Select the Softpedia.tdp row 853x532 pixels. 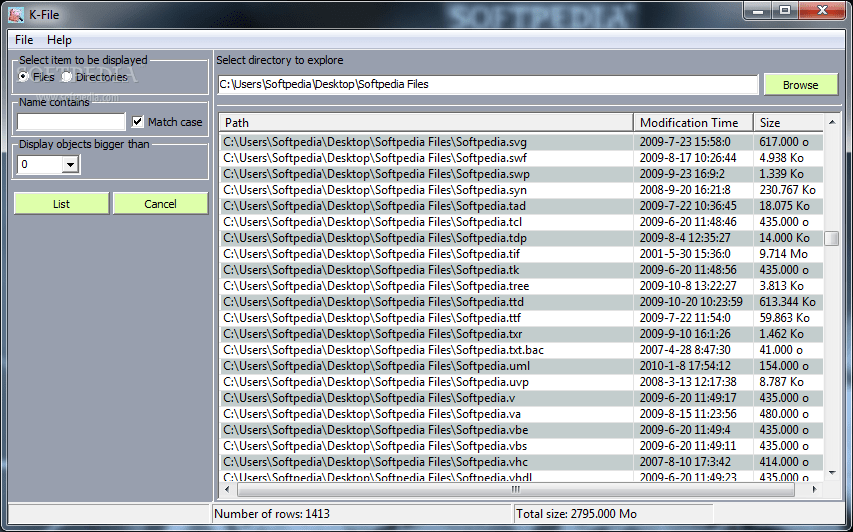click(x=521, y=238)
